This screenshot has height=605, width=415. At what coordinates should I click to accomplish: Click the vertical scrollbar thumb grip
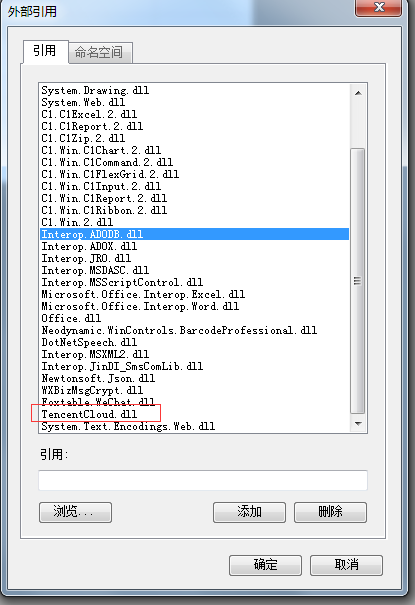point(358,281)
